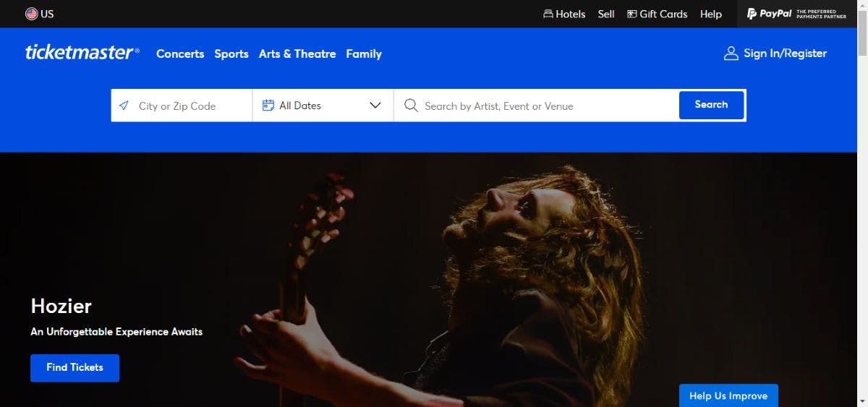This screenshot has height=407, width=868.
Task: Open the Sports menu
Action: [x=231, y=53]
